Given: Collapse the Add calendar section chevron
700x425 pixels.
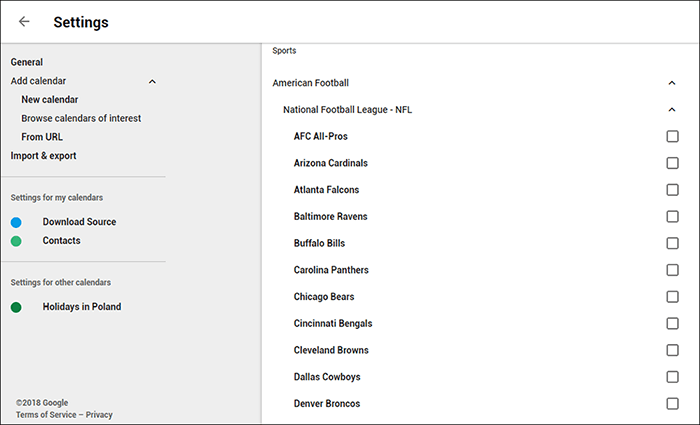Looking at the screenshot, I should pos(152,81).
